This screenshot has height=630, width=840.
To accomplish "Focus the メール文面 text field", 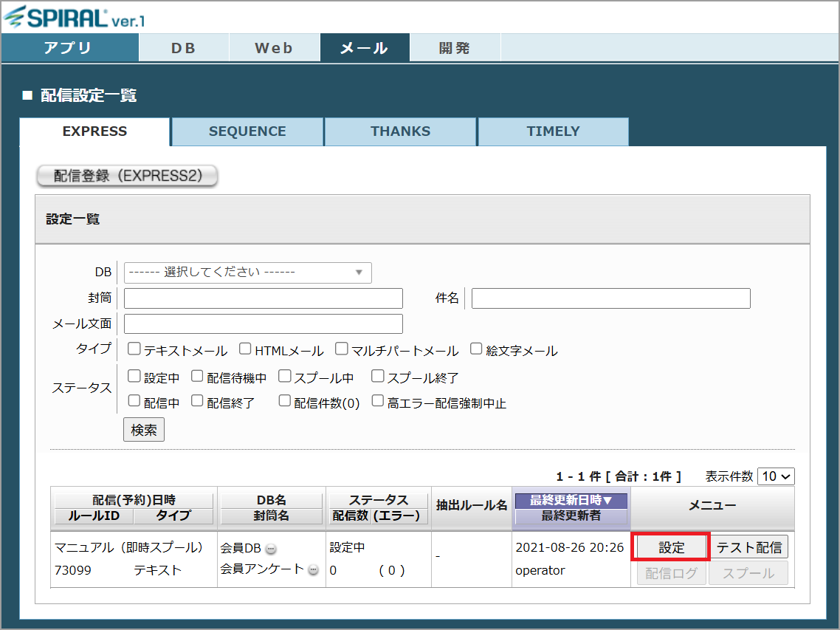I will tap(264, 324).
